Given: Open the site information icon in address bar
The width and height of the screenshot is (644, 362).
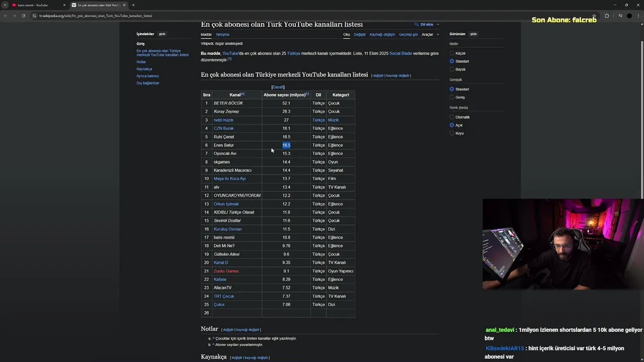Looking at the screenshot, I should [x=34, y=16].
